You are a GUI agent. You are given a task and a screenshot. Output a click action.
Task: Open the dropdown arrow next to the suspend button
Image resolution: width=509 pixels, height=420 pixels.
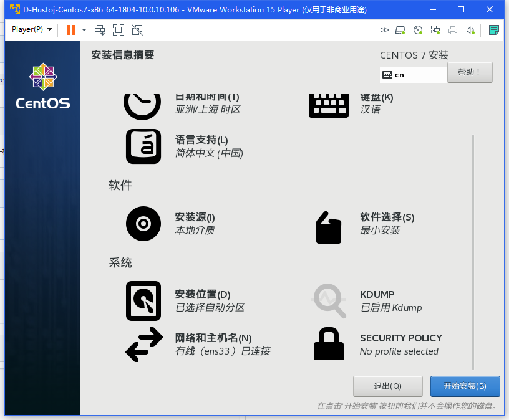(84, 29)
